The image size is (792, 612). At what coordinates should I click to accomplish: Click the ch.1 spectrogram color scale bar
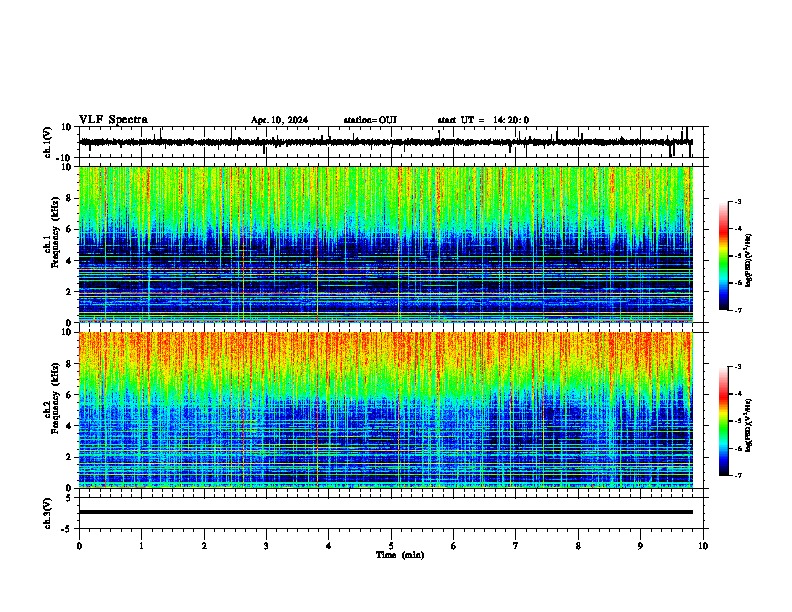pyautogui.click(x=723, y=256)
